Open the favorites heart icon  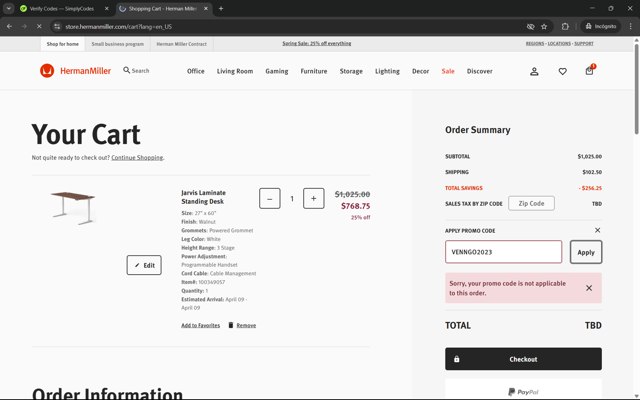(x=562, y=71)
